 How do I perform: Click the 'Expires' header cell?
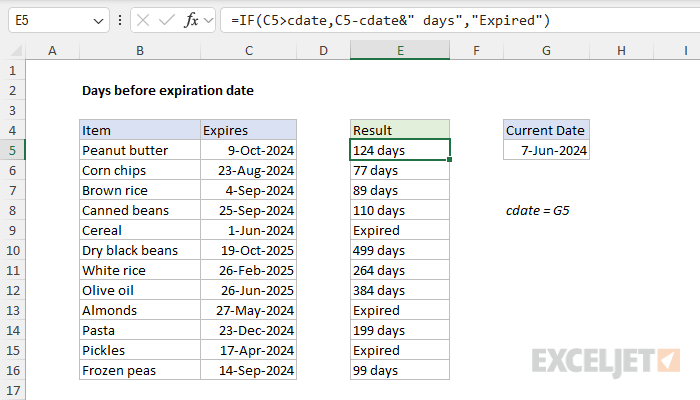pos(249,130)
